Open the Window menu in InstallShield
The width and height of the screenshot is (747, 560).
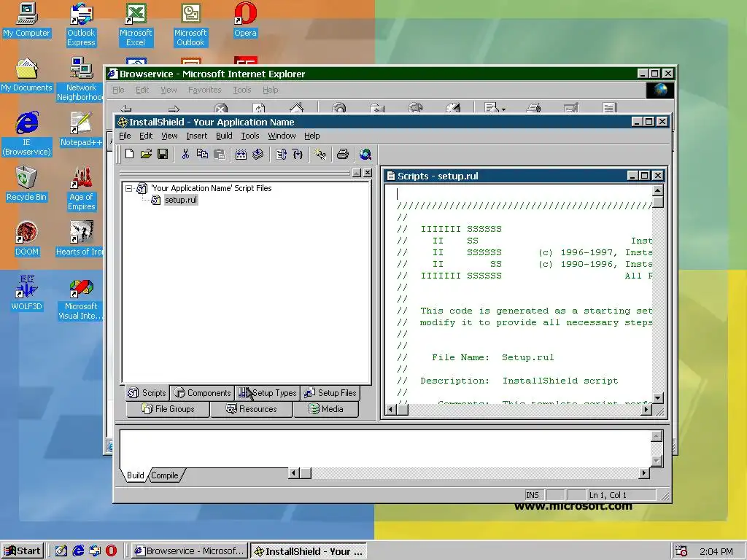(x=282, y=136)
